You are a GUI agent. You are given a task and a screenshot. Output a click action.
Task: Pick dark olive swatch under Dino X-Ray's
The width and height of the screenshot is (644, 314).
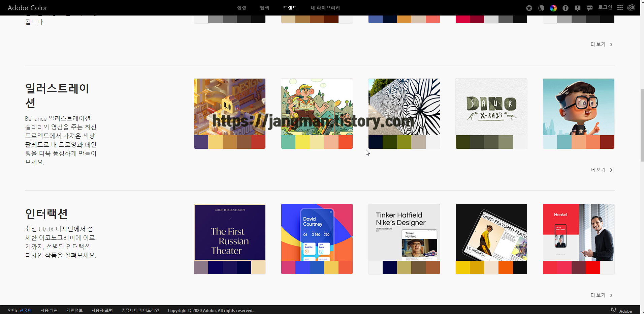pos(463,142)
